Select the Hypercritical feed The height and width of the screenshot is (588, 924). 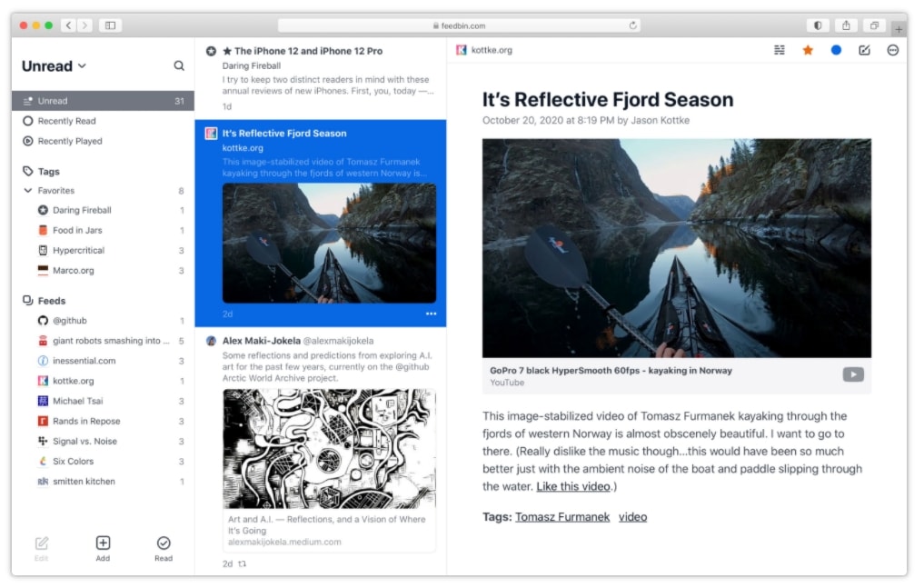[104, 250]
